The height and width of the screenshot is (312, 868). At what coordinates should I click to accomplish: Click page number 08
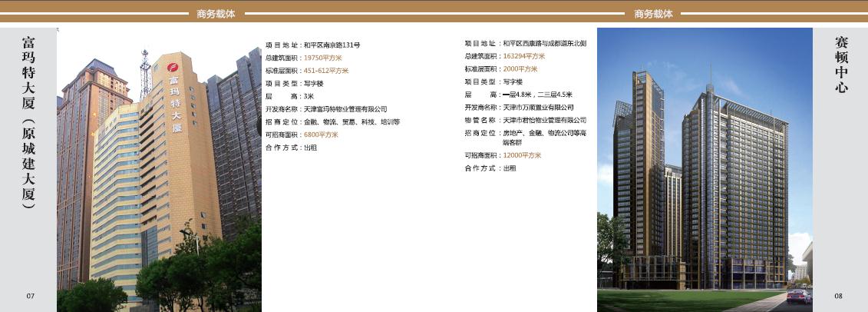[x=838, y=296]
